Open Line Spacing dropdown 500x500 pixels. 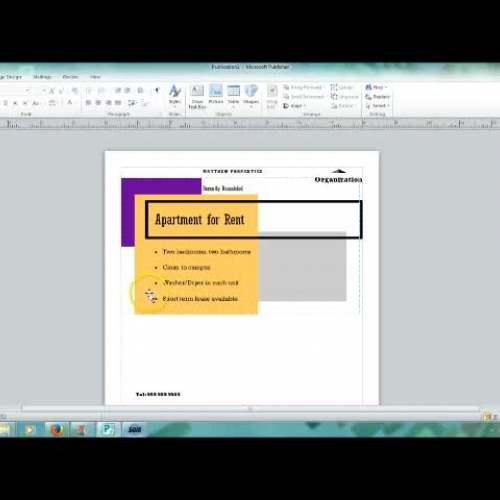[132, 103]
